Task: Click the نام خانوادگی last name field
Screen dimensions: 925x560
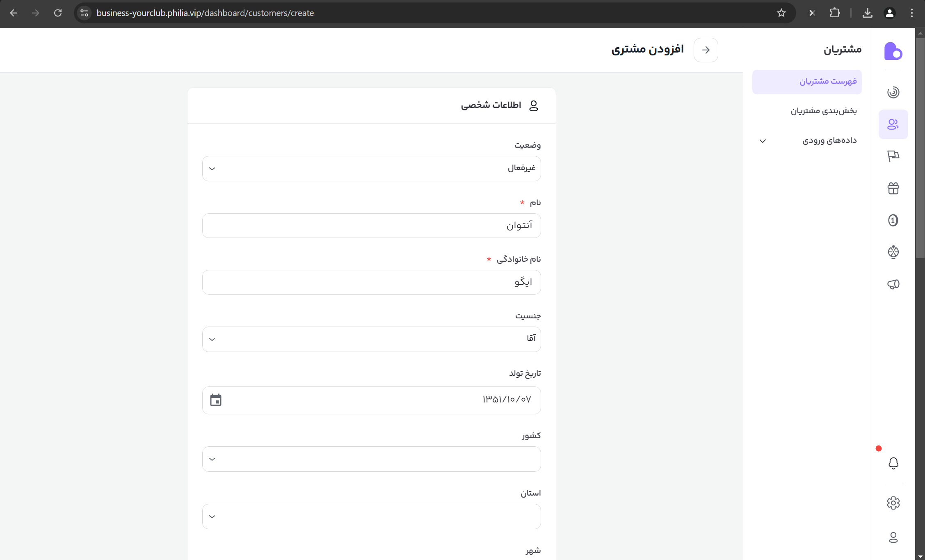Action: [x=371, y=282]
